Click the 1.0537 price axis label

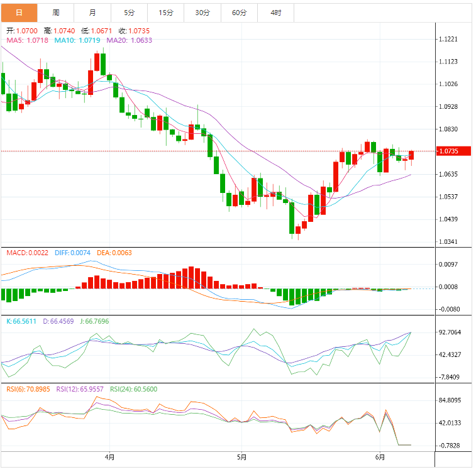448,197
